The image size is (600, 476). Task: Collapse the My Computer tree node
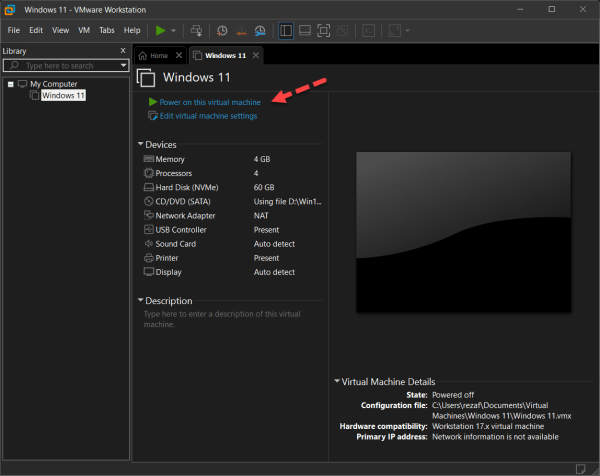10,84
